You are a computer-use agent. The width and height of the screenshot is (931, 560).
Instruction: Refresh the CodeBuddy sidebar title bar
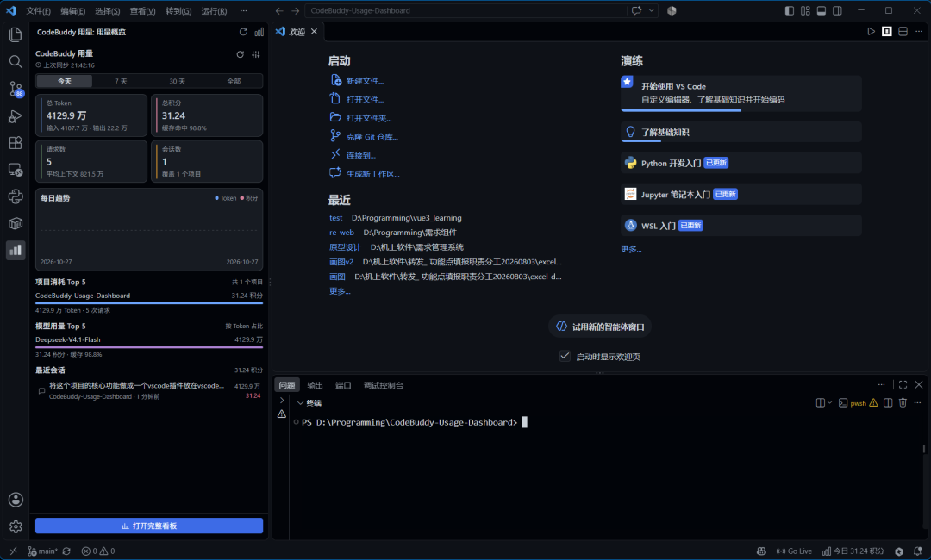point(243,32)
